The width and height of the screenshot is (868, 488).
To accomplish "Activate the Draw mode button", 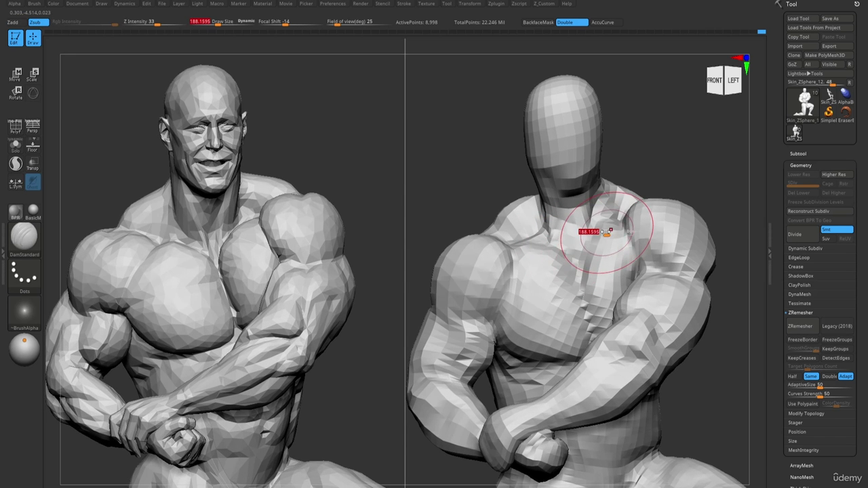I will coord(33,39).
